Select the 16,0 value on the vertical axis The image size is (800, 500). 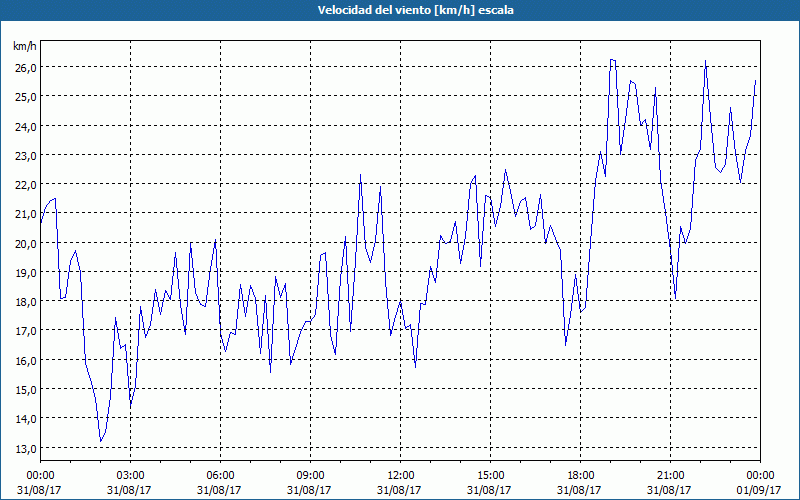click(25, 361)
